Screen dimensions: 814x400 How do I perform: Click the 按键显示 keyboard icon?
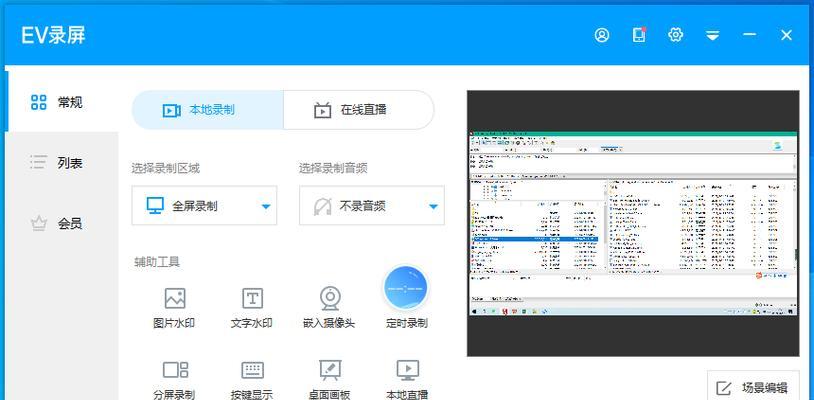pos(252,370)
